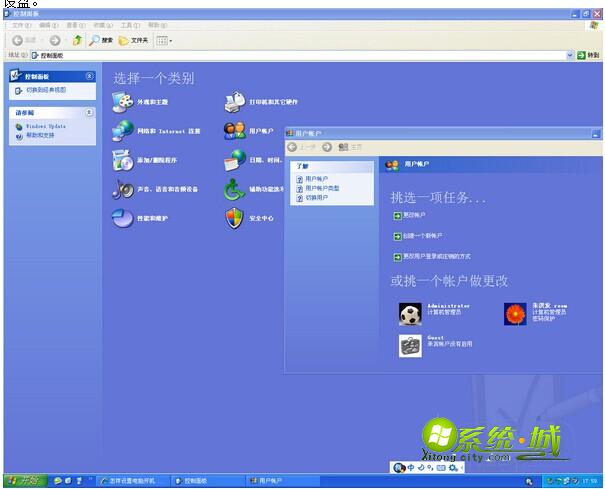The width and height of the screenshot is (605, 489).
Task: Select the Administrator soccer ball account
Action: click(x=410, y=314)
